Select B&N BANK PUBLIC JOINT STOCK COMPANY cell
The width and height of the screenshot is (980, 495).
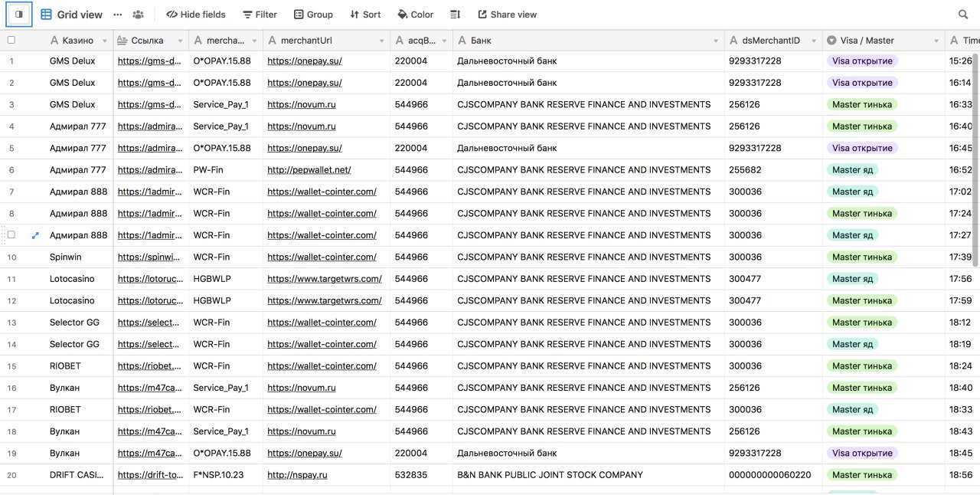point(588,475)
